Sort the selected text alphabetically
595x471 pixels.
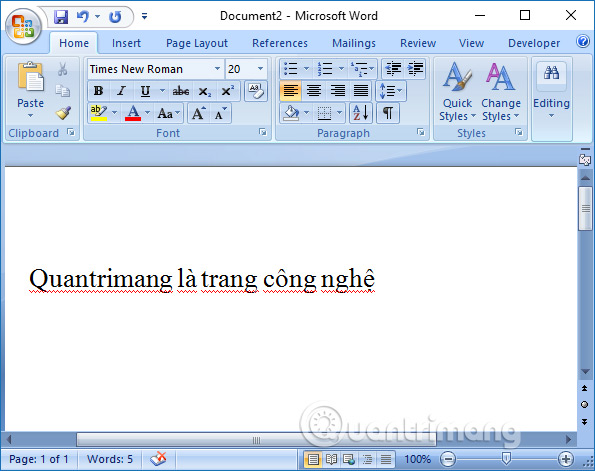coord(361,113)
